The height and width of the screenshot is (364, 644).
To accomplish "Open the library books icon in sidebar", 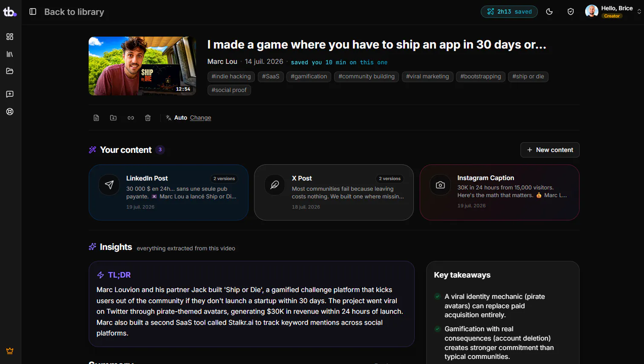I will coord(10,54).
